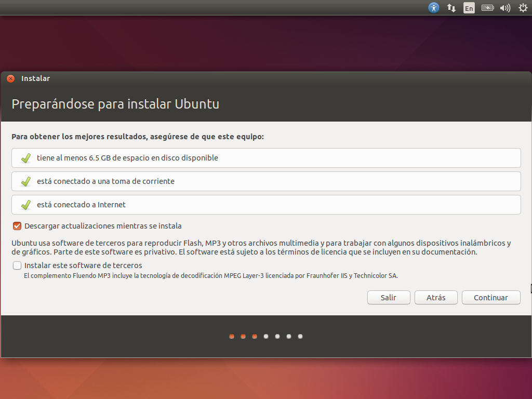Select the row 'está conectado a Internet'
This screenshot has height=399, width=532.
266,205
